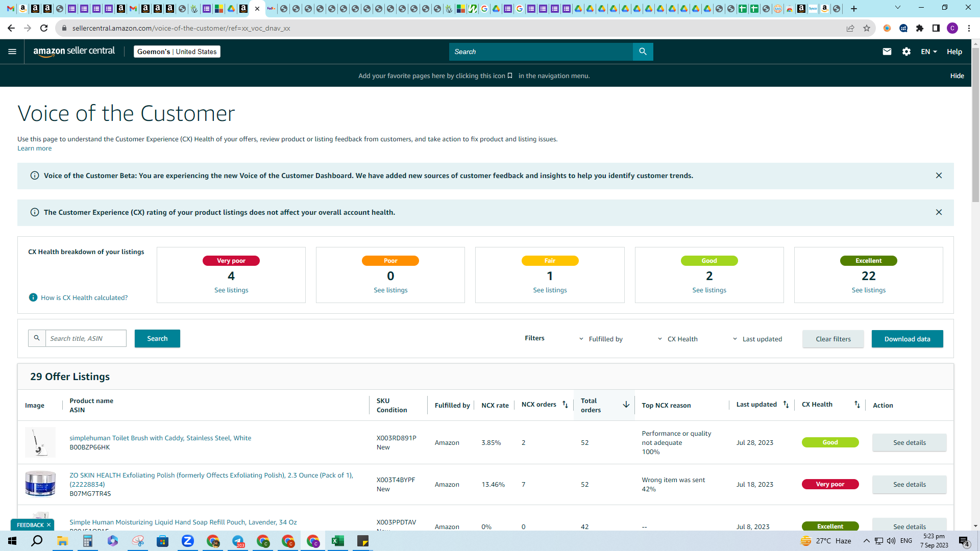Image resolution: width=980 pixels, height=551 pixels.
Task: Open the hamburger navigation menu
Action: pos(12,52)
